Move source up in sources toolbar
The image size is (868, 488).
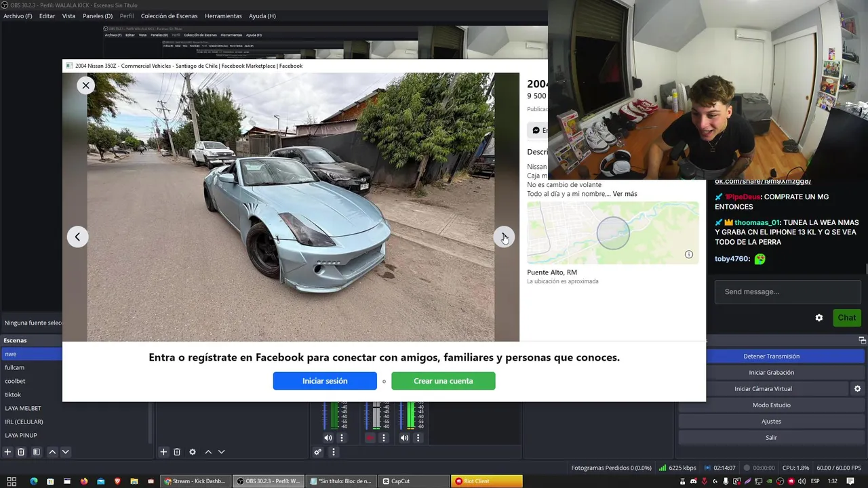coord(208,452)
